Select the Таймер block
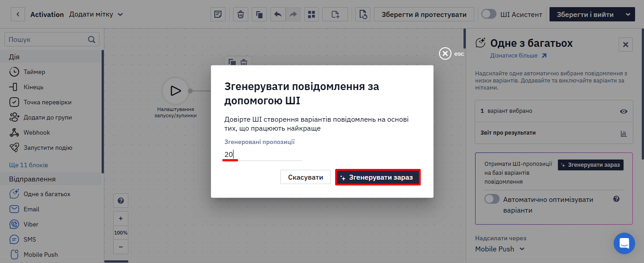 pyautogui.click(x=35, y=72)
